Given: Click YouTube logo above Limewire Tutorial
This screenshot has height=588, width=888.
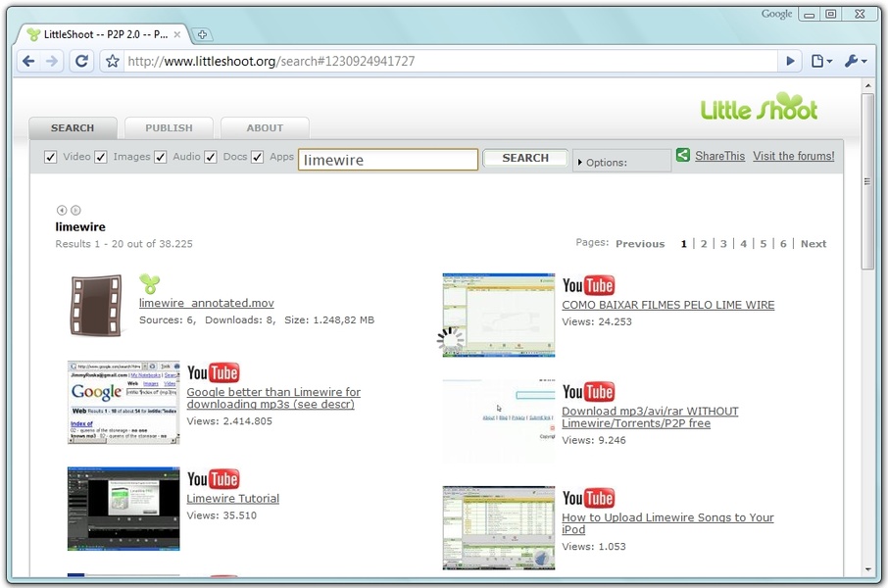Looking at the screenshot, I should pos(213,479).
